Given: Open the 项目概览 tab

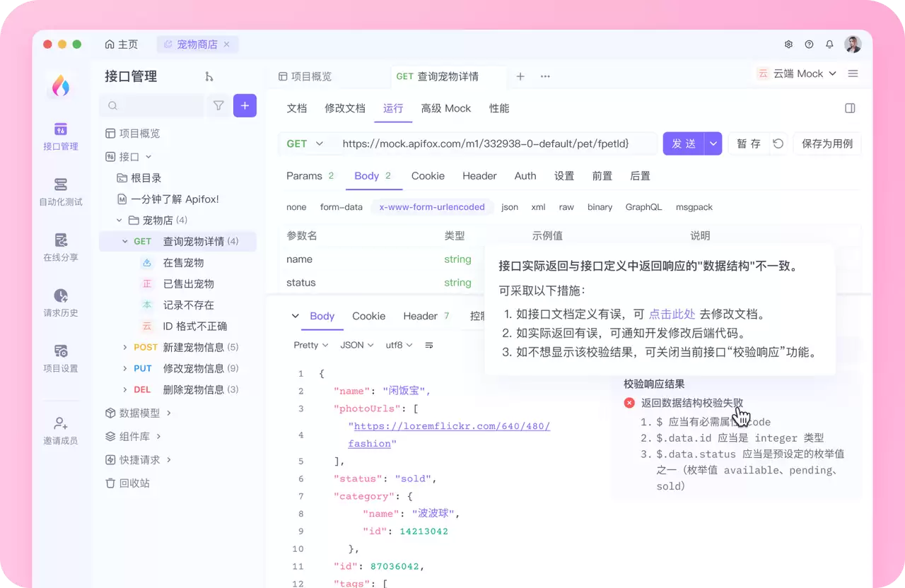Looking at the screenshot, I should click(x=305, y=76).
